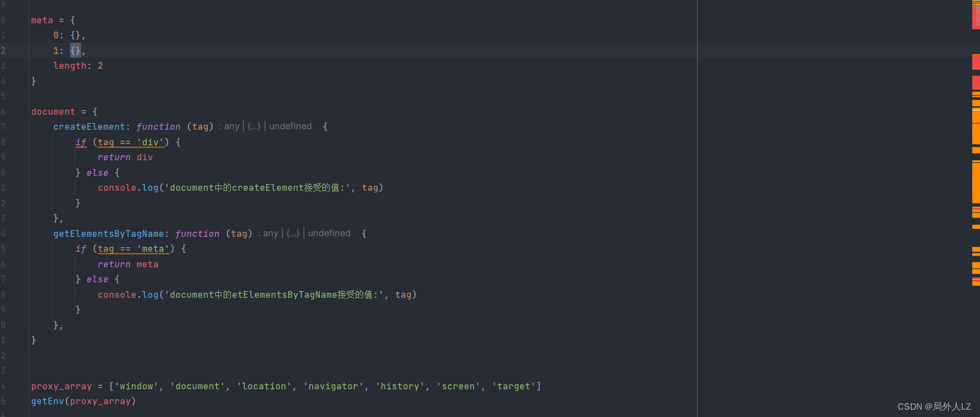Screen dimensions: 980x417
Task: Click 'proxy_array' in the array assignment
Action: pos(62,387)
